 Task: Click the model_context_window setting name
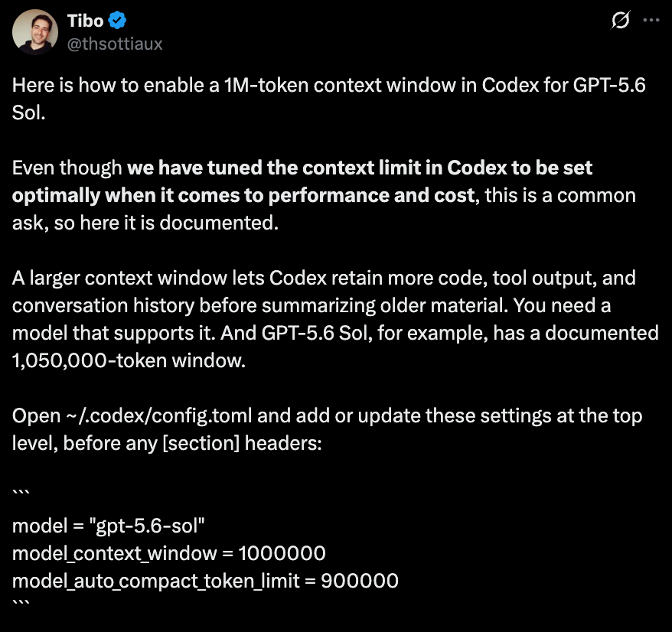pos(115,554)
